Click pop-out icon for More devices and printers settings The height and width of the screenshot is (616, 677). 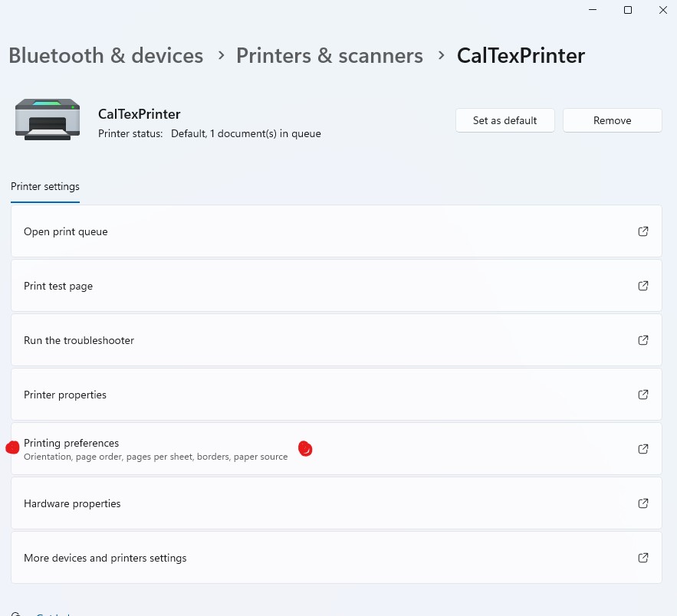(x=643, y=558)
